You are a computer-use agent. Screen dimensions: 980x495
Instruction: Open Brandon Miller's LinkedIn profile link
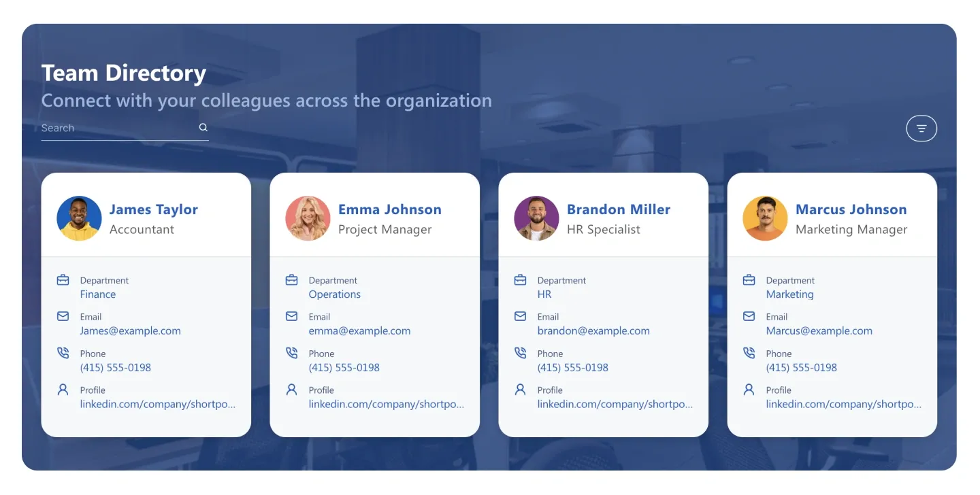click(615, 404)
